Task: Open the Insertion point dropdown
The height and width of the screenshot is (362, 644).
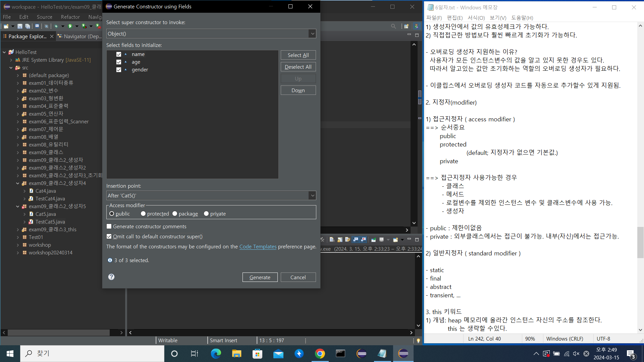Action: (312, 195)
